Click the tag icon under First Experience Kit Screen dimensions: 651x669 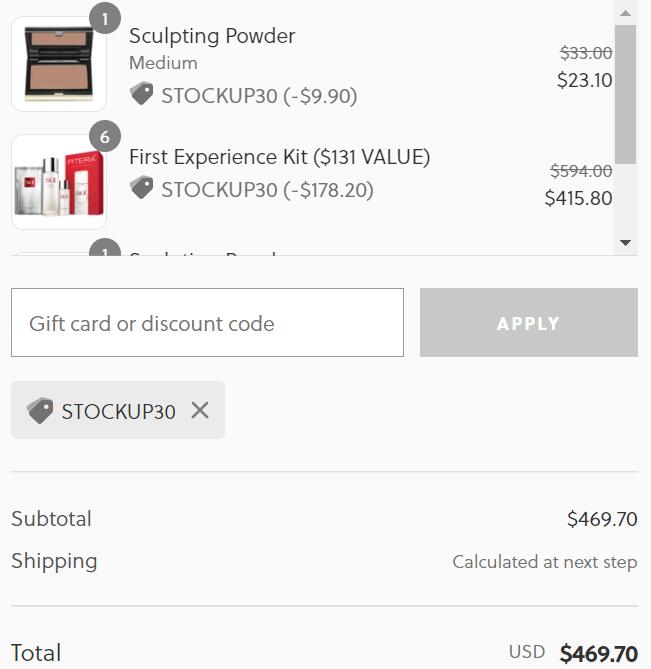tap(142, 188)
